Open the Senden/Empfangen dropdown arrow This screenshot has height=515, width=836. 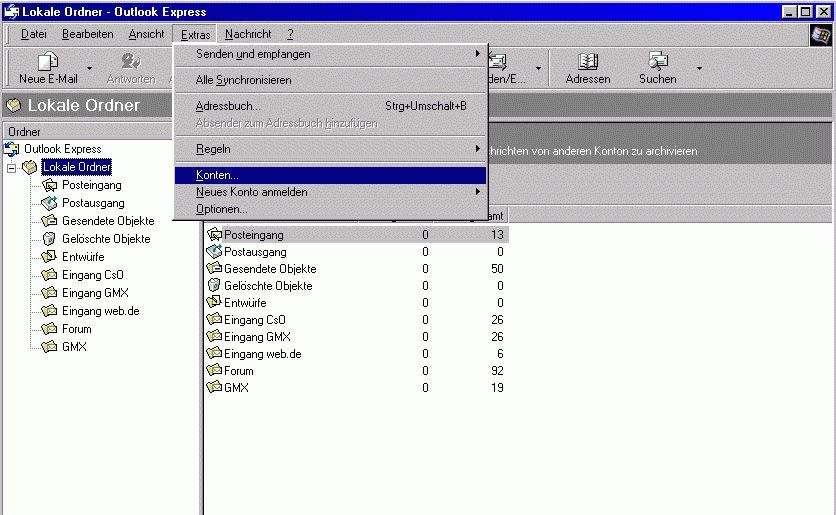point(538,68)
